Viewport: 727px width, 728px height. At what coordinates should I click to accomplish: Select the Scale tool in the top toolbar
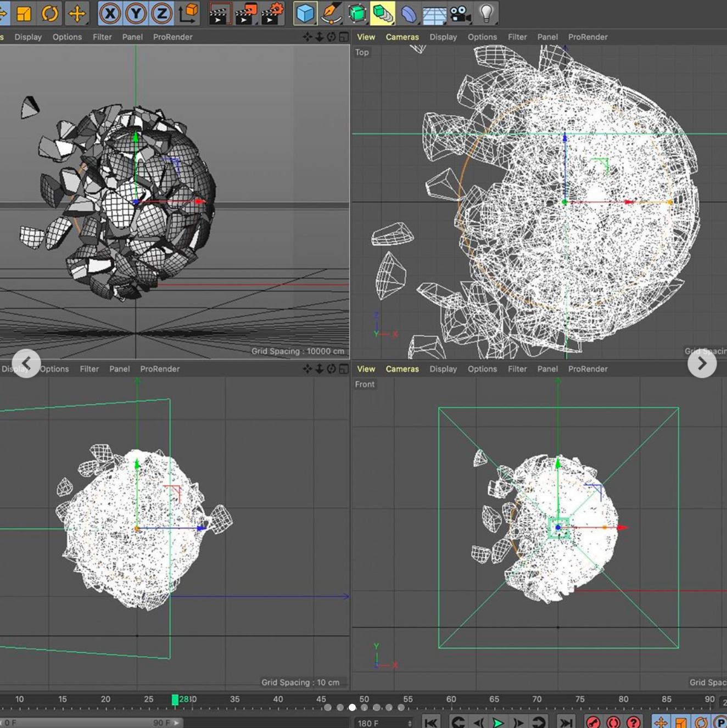coord(24,14)
